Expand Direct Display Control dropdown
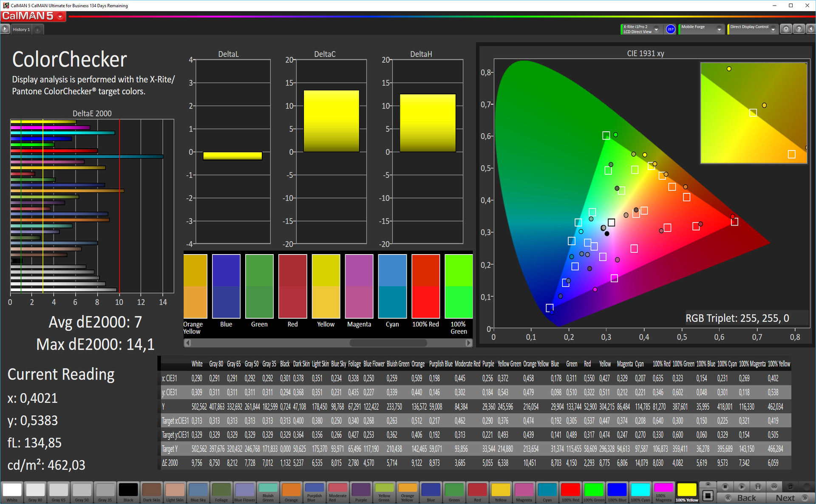This screenshot has height=504, width=816. [x=773, y=29]
